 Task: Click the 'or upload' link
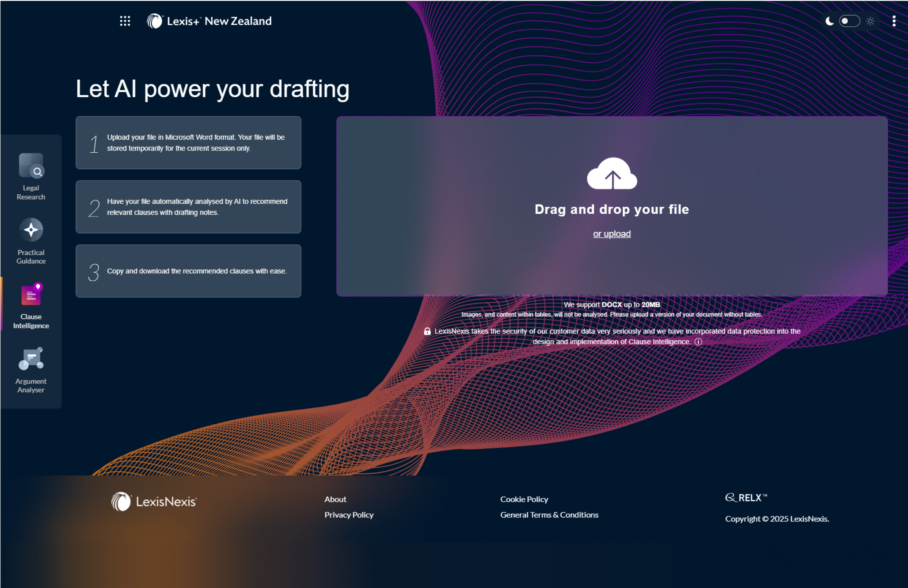point(612,234)
